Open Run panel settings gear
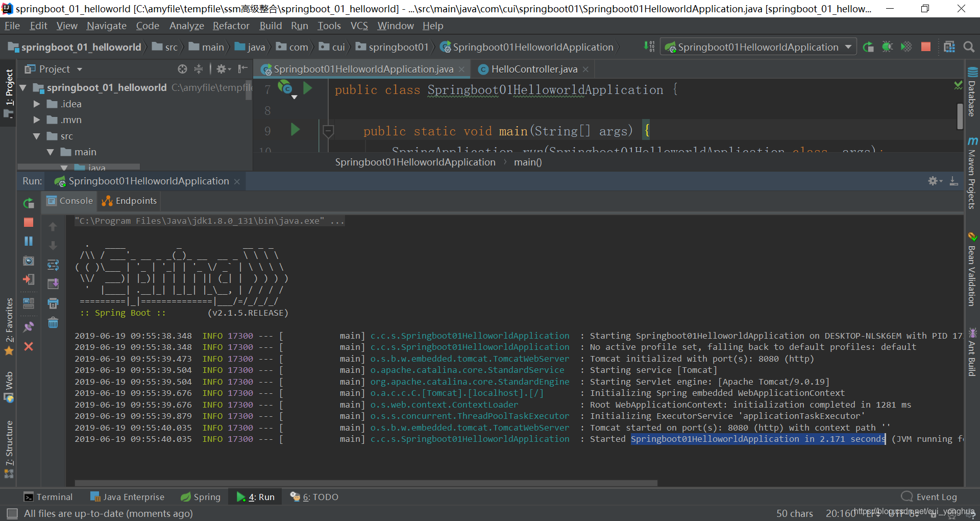 (x=935, y=181)
